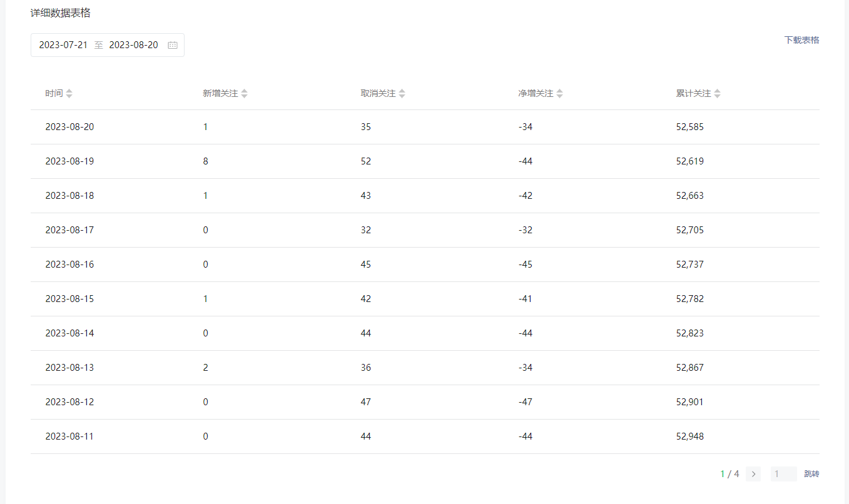Sort table by 新增关注 column arrows
Screen dimensions: 849x504
point(245,94)
